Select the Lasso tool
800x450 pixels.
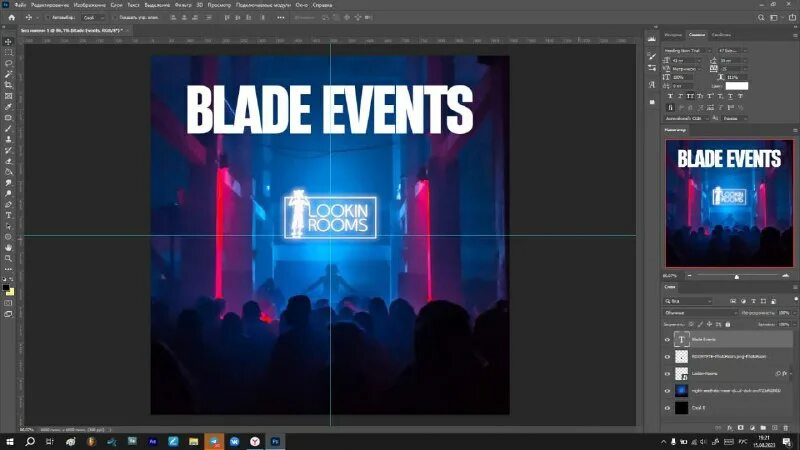8,63
